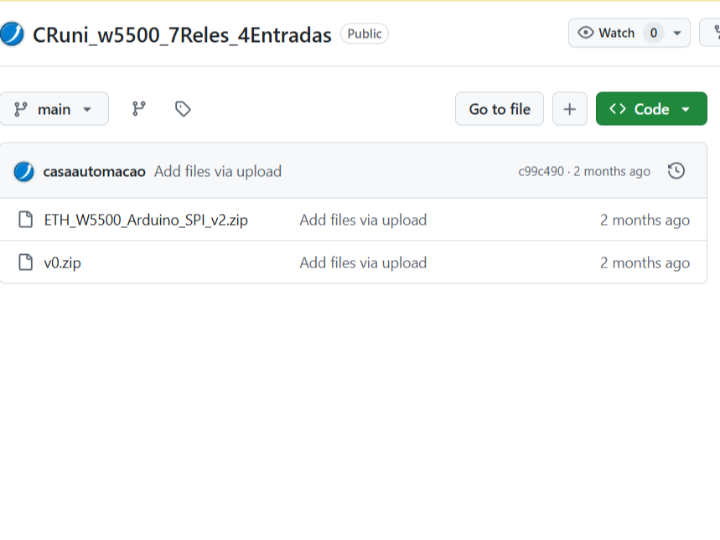Image resolution: width=720 pixels, height=540 pixels.
Task: Open the casaautomacao user profile link
Action: [x=94, y=171]
